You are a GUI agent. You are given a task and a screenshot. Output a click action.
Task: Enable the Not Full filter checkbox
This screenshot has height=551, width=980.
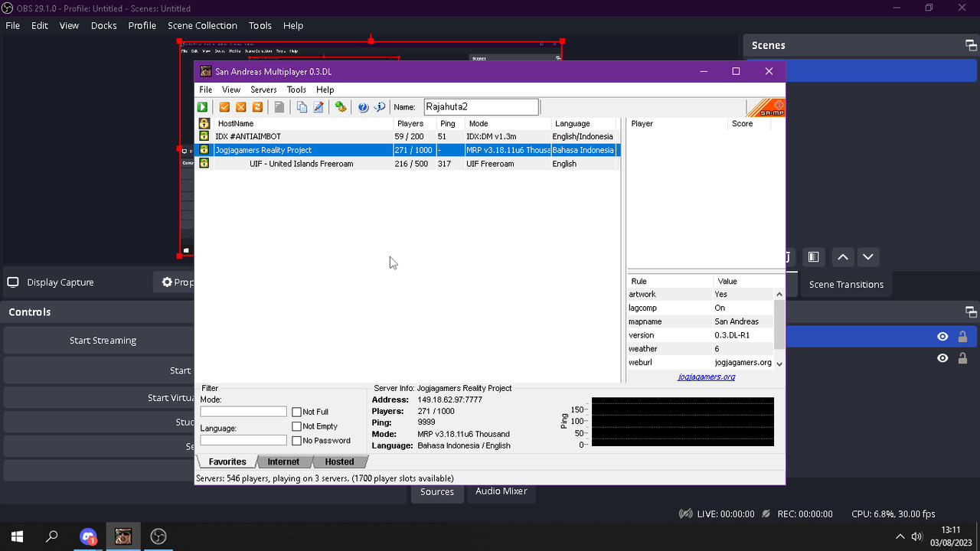coord(296,412)
